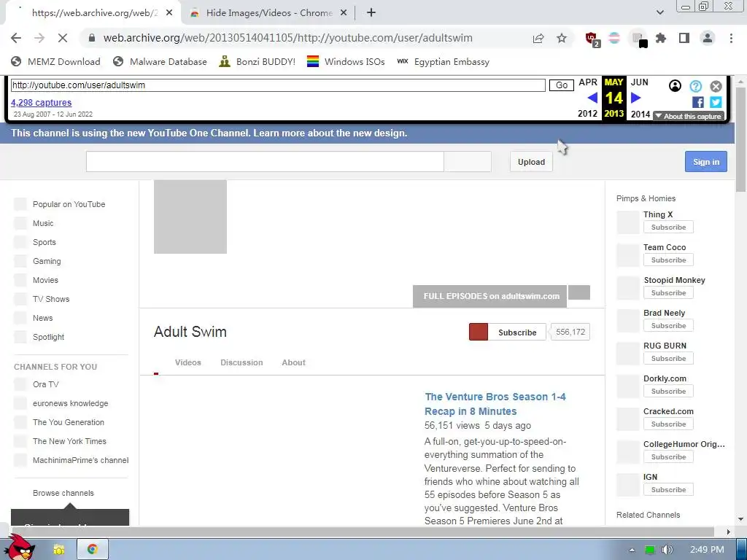Open the volume speaker tray icon
Screen dimensions: 747x560
click(x=667, y=550)
